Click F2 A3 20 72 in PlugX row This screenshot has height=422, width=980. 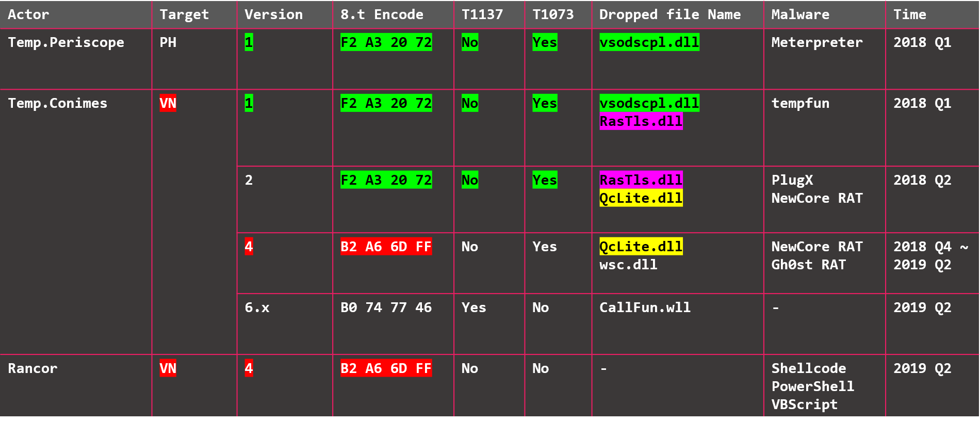[x=386, y=180]
